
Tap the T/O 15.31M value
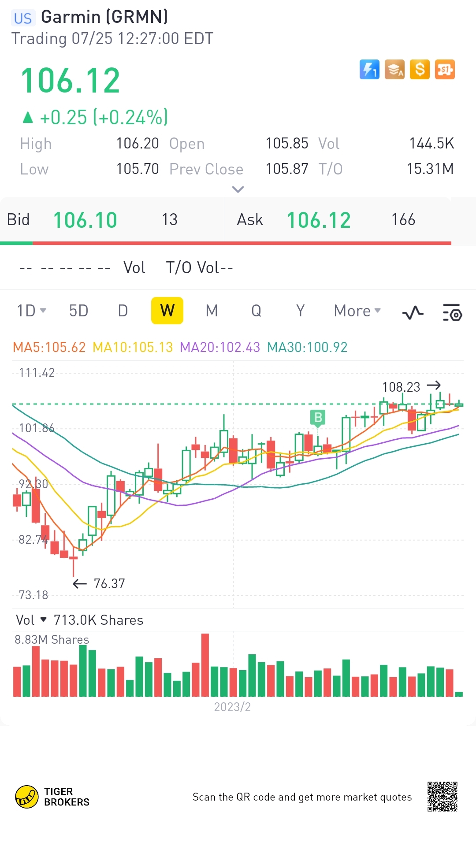click(430, 169)
